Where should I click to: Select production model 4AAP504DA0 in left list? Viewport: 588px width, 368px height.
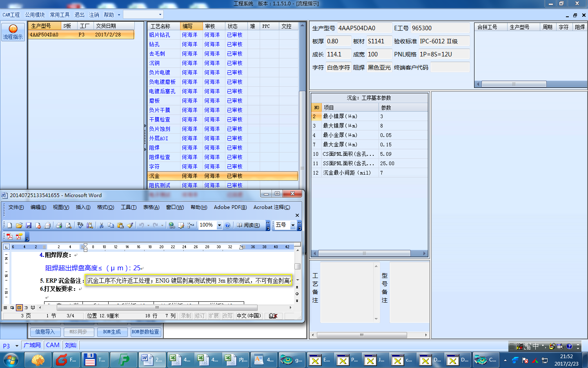coord(81,35)
